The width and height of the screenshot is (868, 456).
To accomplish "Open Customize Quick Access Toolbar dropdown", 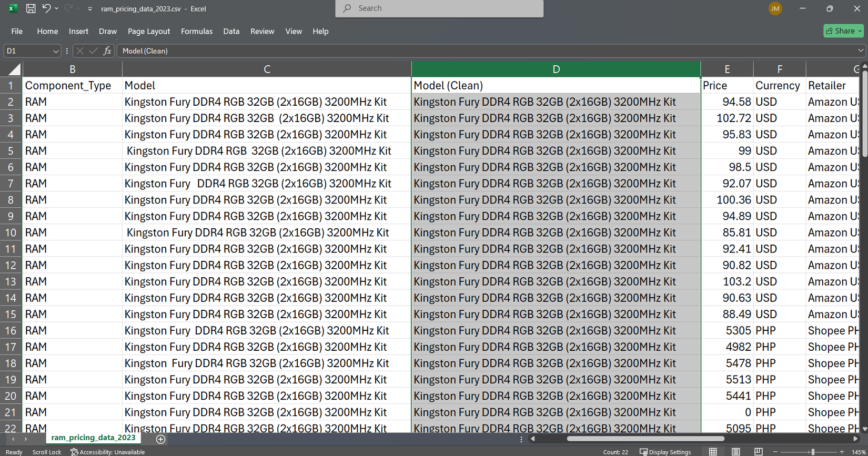I will point(90,9).
